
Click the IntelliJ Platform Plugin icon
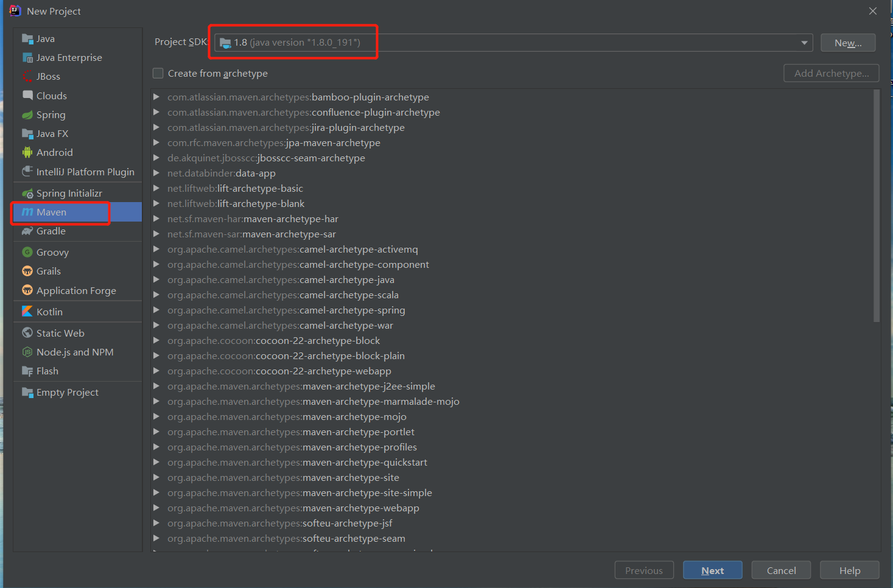pos(27,172)
